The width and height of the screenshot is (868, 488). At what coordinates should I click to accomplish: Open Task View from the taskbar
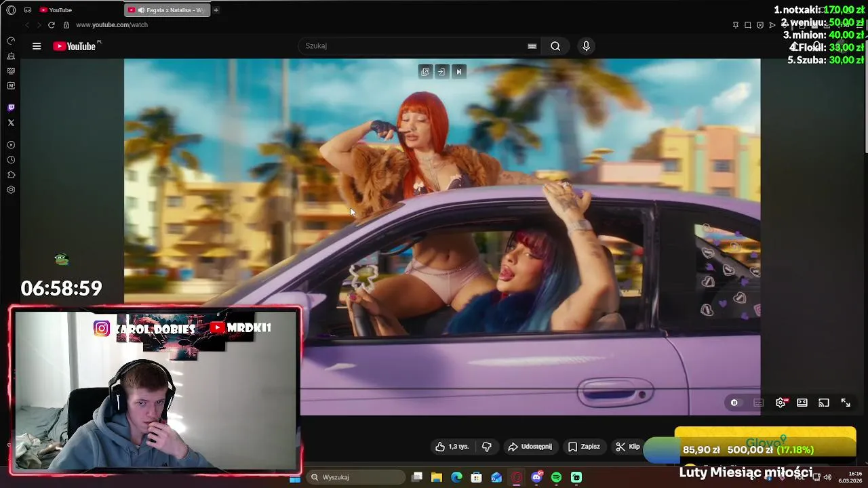click(x=417, y=478)
